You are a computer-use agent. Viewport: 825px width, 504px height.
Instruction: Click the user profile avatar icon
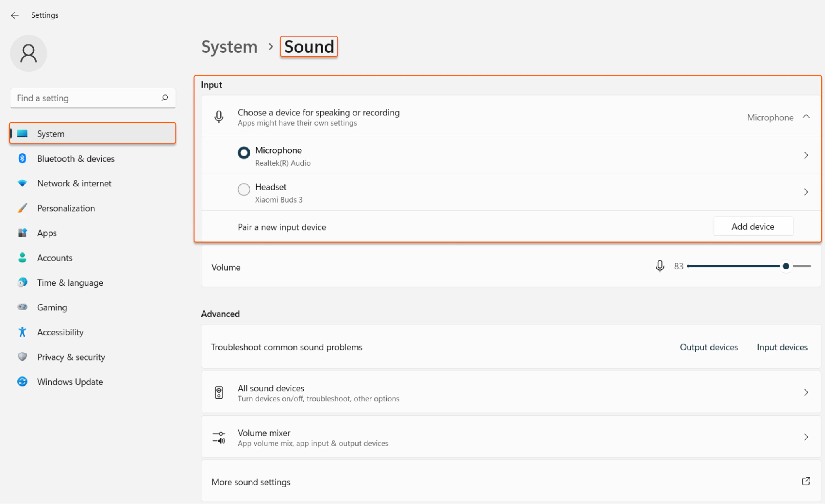[x=28, y=53]
